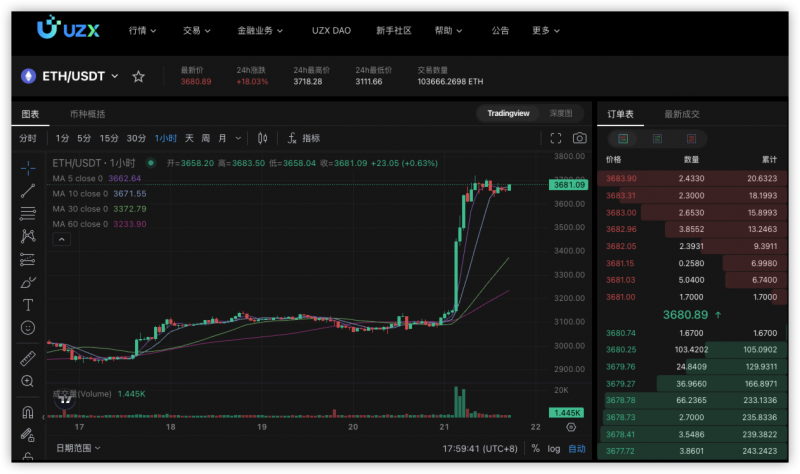
Task: Select 15分 interval
Action: (x=109, y=138)
